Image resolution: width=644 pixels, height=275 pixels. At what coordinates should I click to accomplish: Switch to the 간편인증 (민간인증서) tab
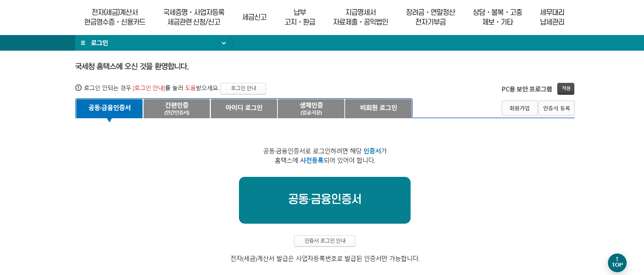coord(177,109)
